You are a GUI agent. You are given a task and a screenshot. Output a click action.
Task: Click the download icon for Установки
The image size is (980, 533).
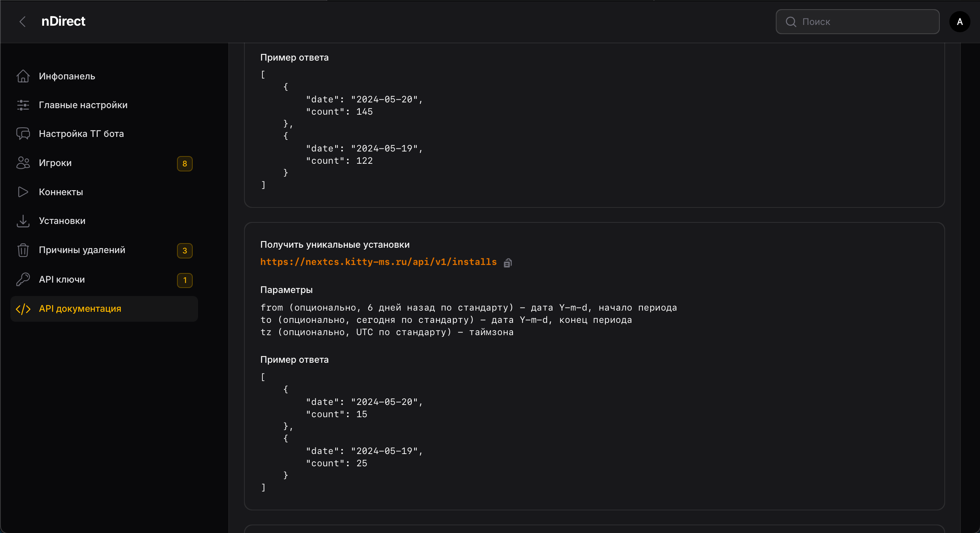pyautogui.click(x=23, y=221)
